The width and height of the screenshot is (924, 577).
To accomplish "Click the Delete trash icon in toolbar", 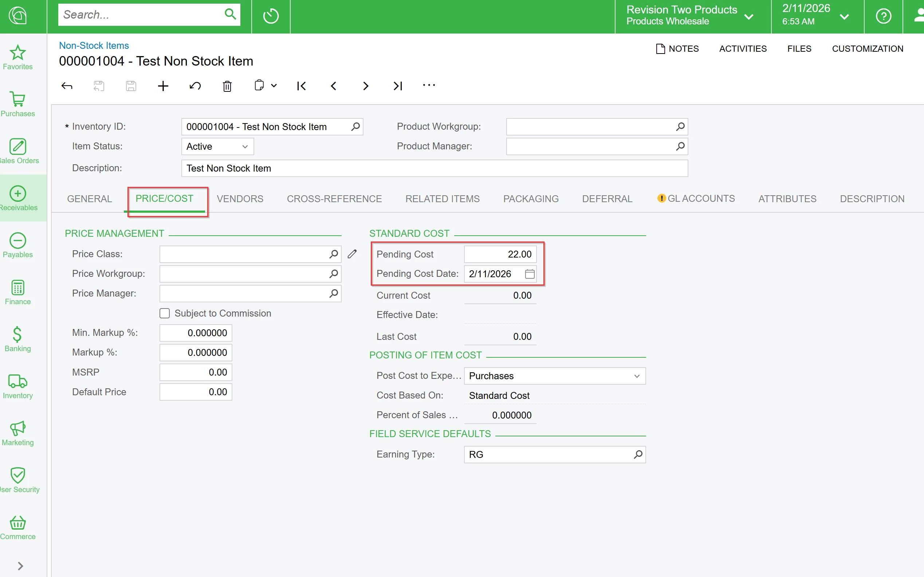I will click(227, 86).
